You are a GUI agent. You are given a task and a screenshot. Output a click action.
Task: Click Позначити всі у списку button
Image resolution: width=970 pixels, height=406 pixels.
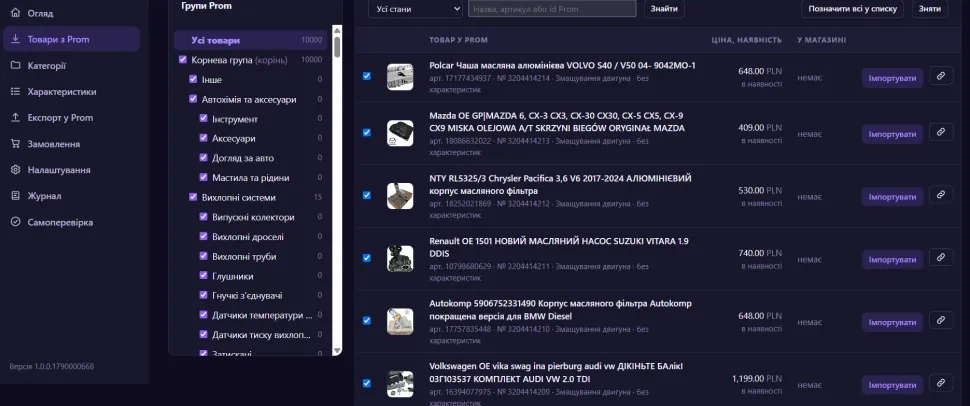(x=852, y=9)
